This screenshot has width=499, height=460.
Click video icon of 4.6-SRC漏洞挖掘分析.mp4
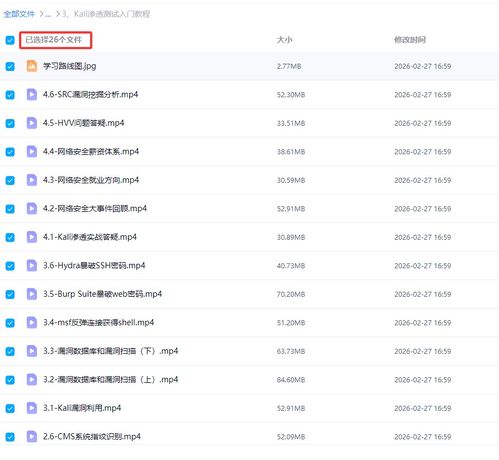coord(32,95)
